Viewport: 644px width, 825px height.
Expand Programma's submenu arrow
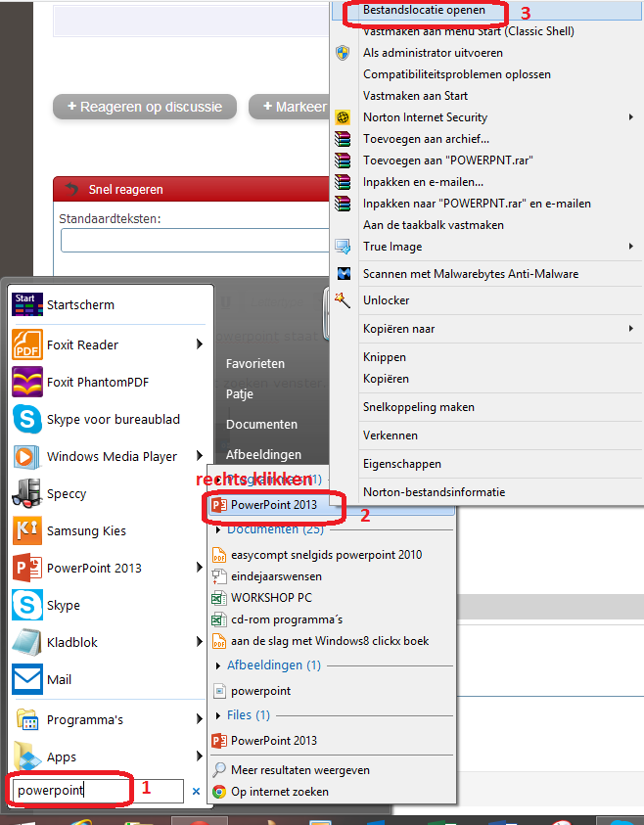[200, 718]
